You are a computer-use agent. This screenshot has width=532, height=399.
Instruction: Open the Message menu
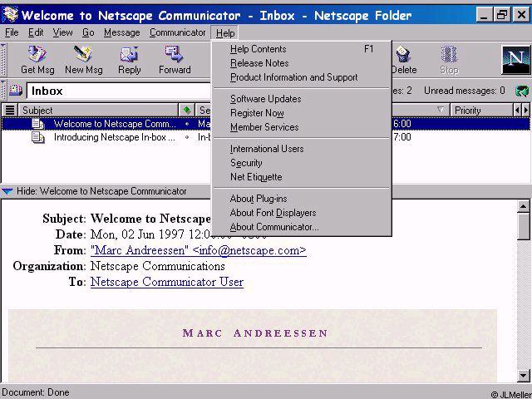click(x=122, y=32)
